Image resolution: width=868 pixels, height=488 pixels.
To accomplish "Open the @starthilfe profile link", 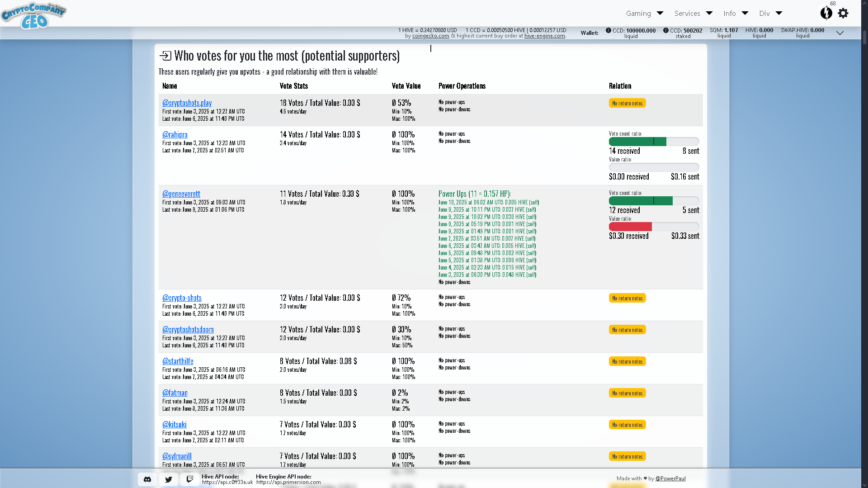I will pyautogui.click(x=178, y=361).
